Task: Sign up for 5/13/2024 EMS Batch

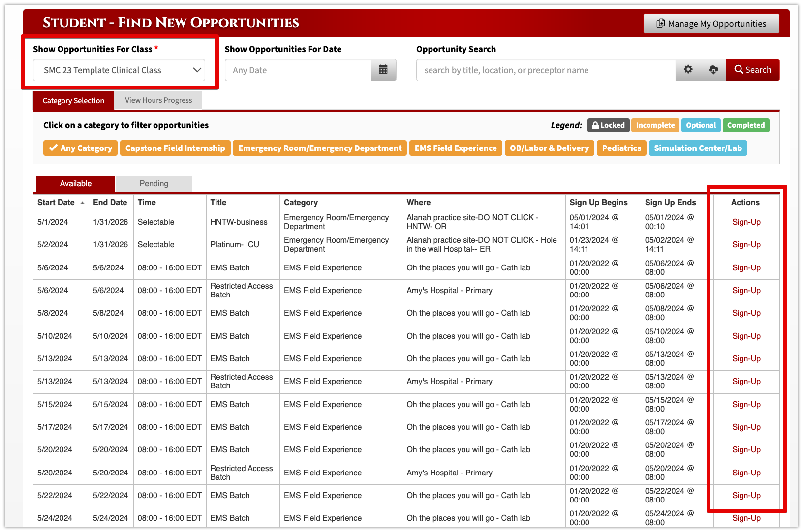Action: [x=746, y=359]
